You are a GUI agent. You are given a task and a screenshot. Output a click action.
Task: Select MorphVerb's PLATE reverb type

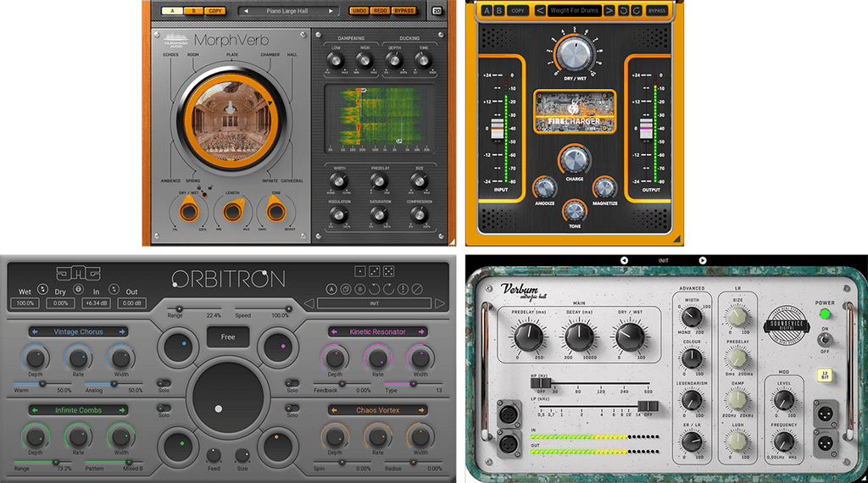[232, 55]
